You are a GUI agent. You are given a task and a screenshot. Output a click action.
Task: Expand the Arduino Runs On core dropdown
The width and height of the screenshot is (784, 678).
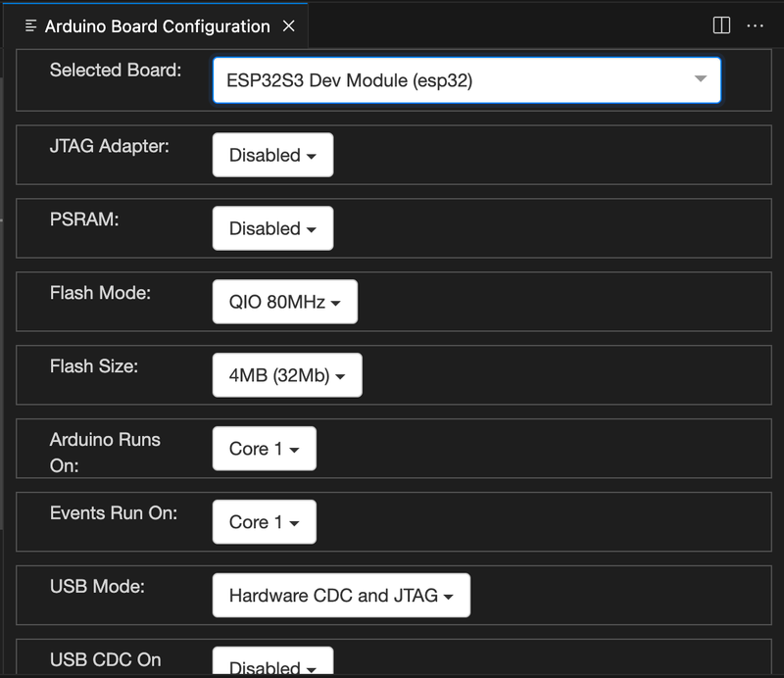point(264,449)
